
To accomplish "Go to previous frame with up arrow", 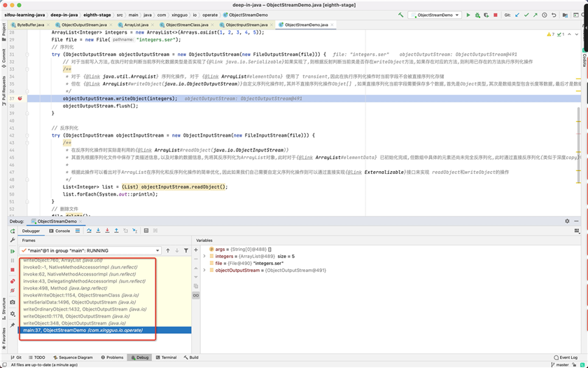I will coord(168,250).
